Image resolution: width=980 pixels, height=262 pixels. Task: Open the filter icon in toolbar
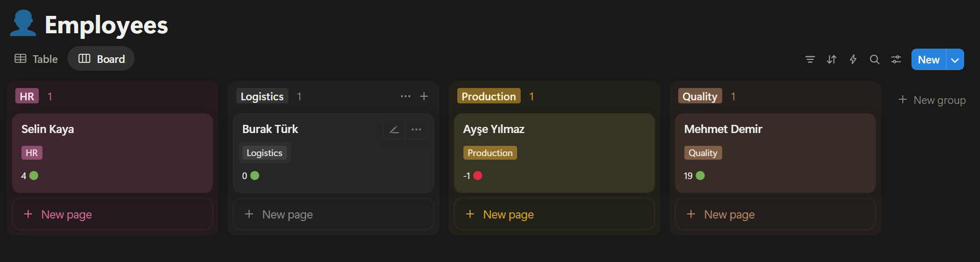coord(810,59)
